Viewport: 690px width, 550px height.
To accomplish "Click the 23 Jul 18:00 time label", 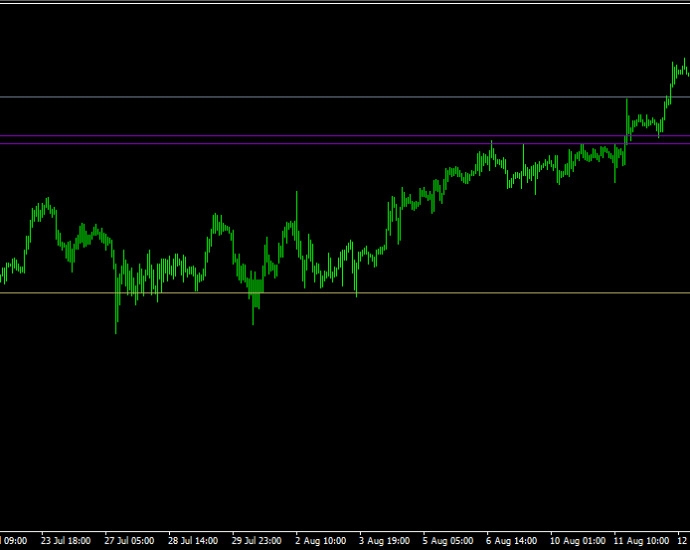I will 66,540.
